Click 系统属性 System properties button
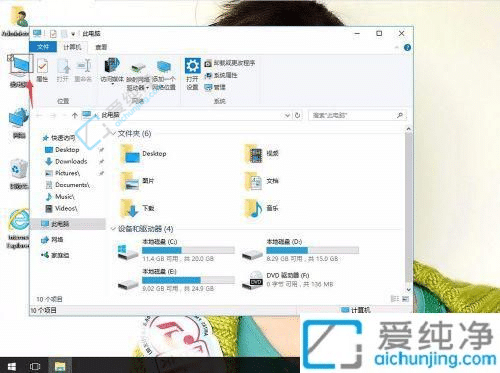Viewport: 500px width, 373px height. click(221, 75)
